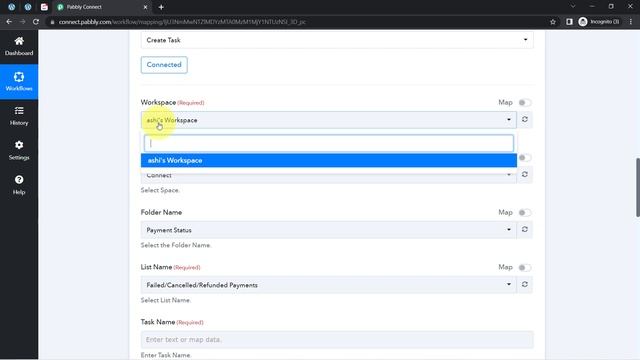640x360 pixels.
Task: Refresh the List Name options
Action: point(524,284)
